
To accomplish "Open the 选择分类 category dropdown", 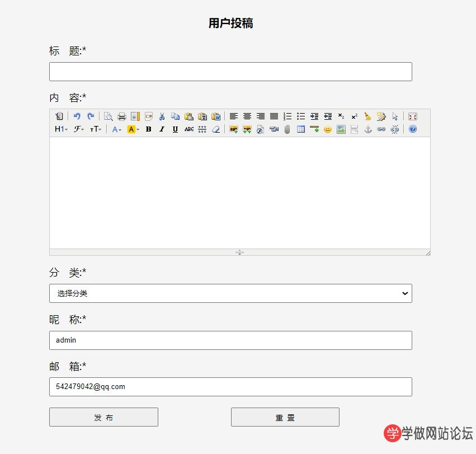I will [230, 293].
